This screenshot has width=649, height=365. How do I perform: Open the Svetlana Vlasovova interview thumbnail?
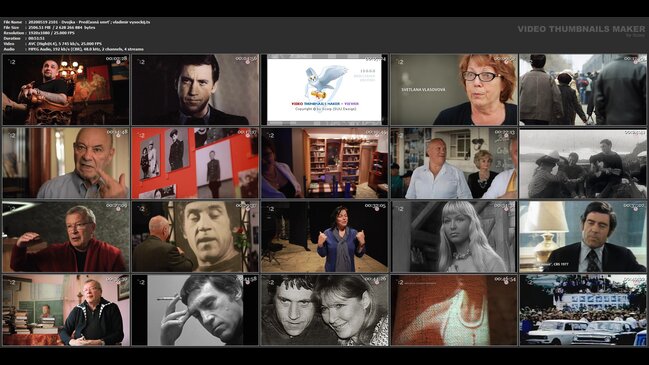454,90
